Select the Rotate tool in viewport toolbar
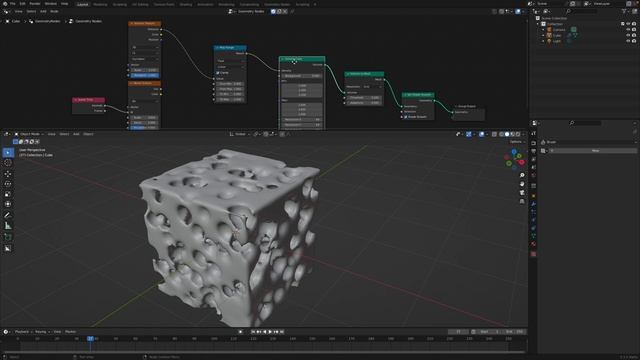 click(x=8, y=184)
